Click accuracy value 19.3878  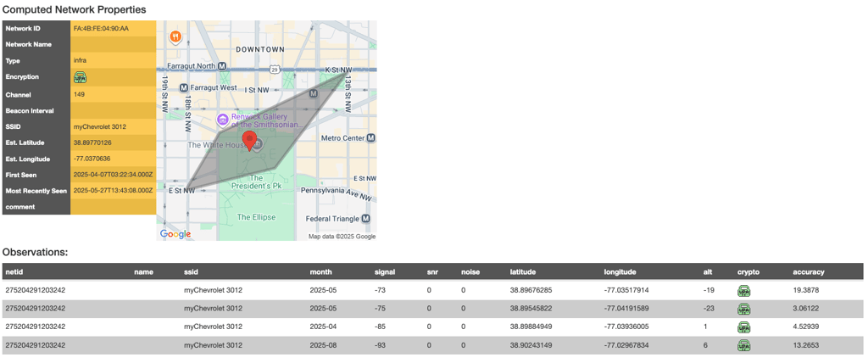tap(805, 290)
